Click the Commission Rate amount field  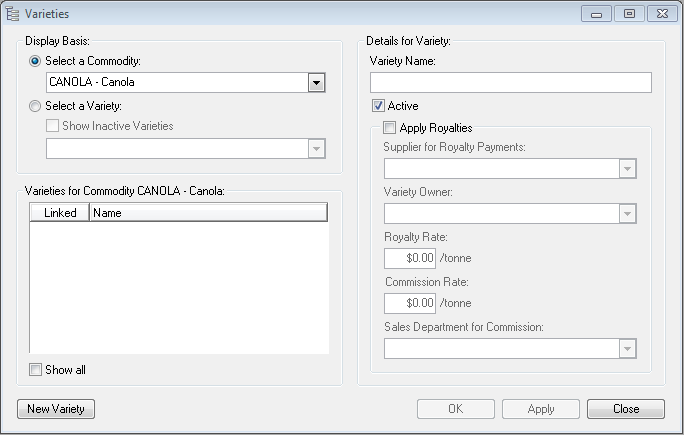[x=410, y=303]
